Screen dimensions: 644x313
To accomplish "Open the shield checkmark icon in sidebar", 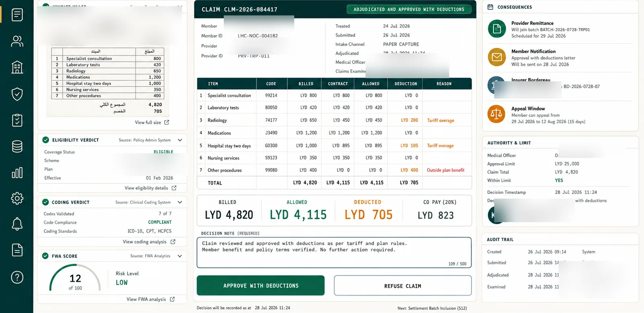I will point(17,94).
